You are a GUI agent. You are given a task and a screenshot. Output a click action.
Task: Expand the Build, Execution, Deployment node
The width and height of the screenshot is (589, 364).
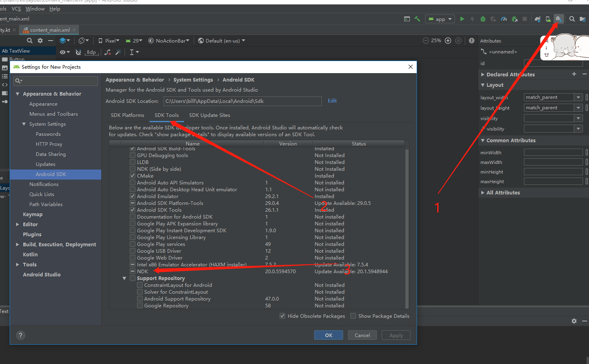17,244
